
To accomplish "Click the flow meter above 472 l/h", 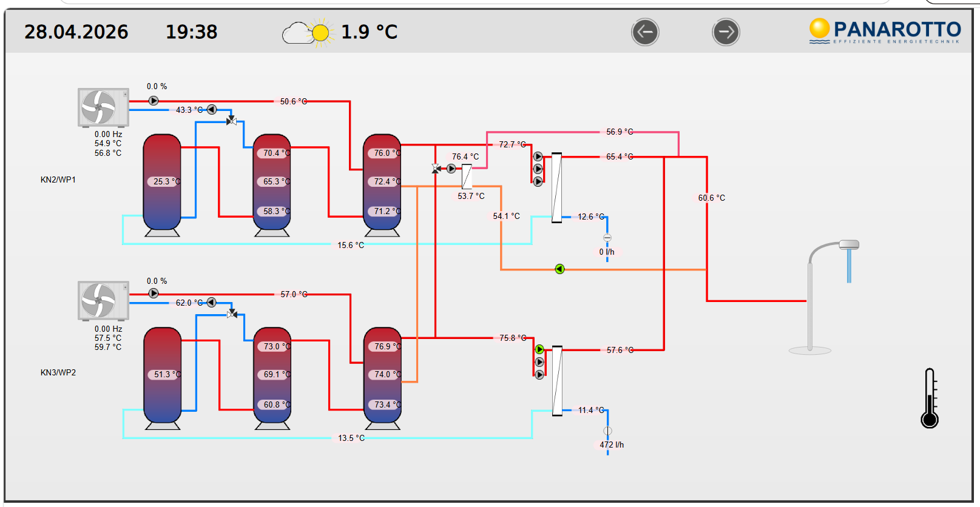I will [x=607, y=431].
